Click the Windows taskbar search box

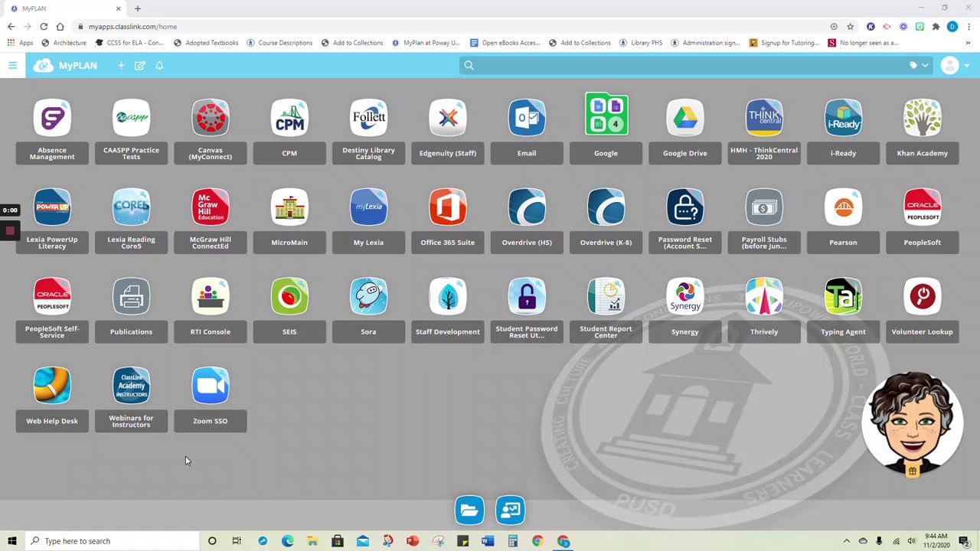[x=113, y=541]
